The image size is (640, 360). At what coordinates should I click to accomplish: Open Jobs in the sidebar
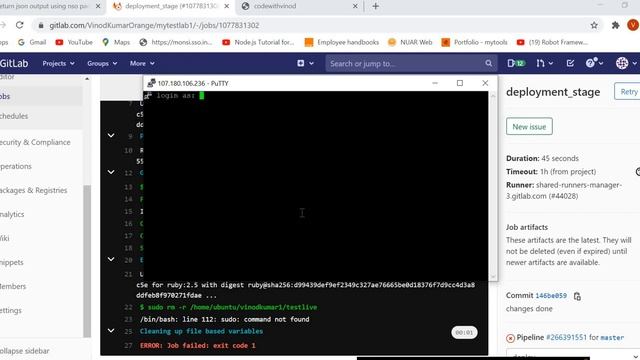pos(41,96)
